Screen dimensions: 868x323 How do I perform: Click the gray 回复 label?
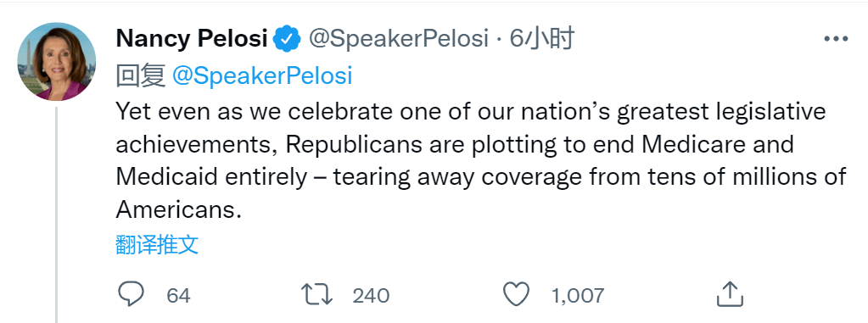[141, 76]
